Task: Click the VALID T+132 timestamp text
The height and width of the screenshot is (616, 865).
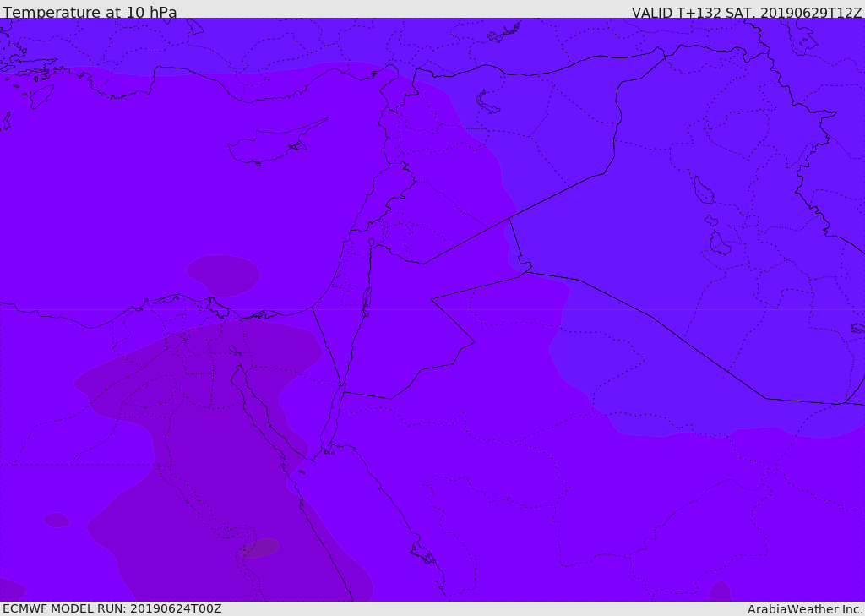Action: 747,12
